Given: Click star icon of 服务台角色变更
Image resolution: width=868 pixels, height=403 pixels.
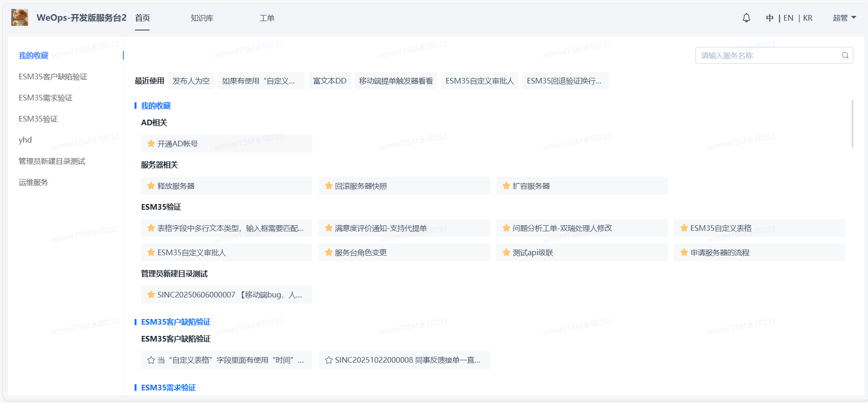Looking at the screenshot, I should pyautogui.click(x=329, y=252).
